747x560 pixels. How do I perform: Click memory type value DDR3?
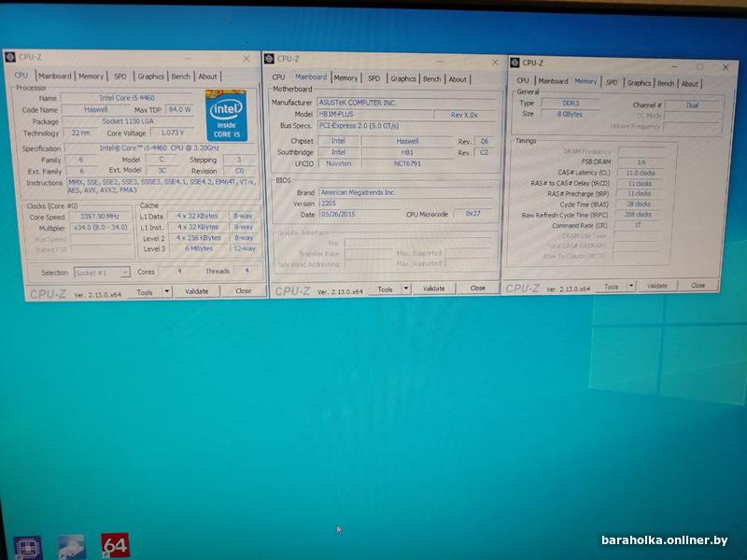[x=571, y=104]
